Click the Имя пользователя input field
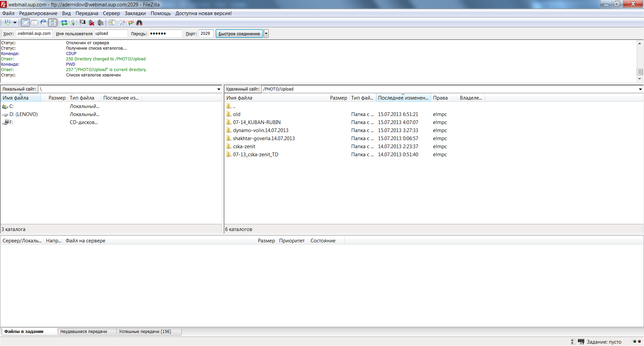The image size is (644, 346). point(111,34)
